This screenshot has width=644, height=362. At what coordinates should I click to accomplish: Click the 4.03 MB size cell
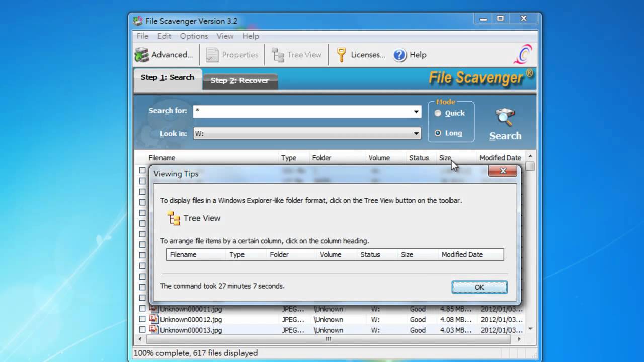[456, 330]
